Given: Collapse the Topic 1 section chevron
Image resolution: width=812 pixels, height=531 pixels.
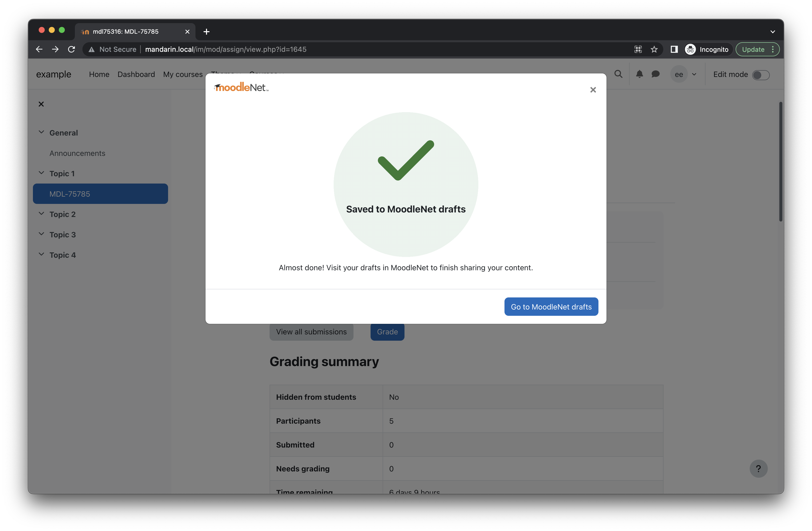Looking at the screenshot, I should point(41,173).
